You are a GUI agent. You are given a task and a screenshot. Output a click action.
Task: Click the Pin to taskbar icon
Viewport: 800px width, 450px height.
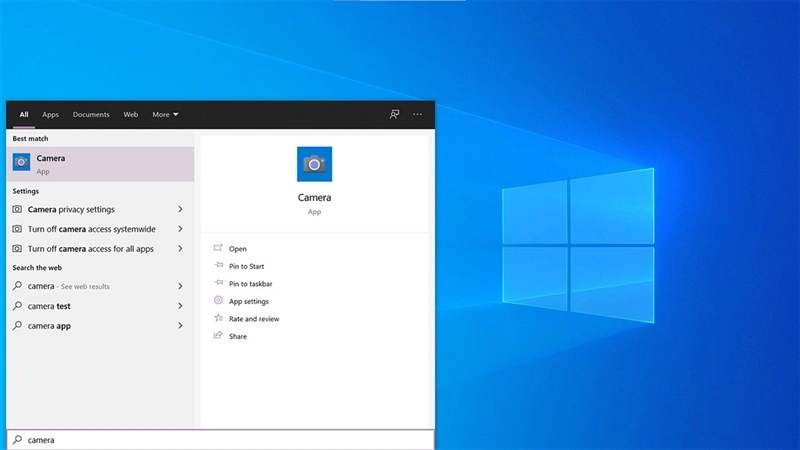point(219,284)
